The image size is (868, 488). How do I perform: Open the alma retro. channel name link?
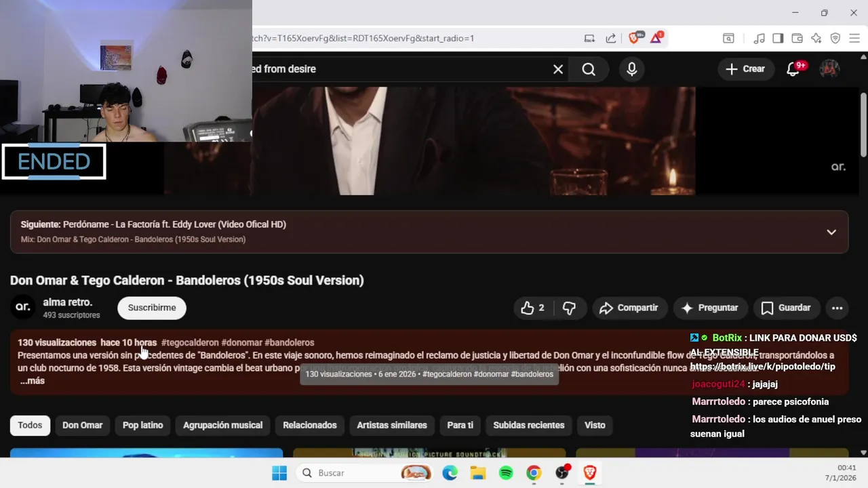tap(68, 302)
